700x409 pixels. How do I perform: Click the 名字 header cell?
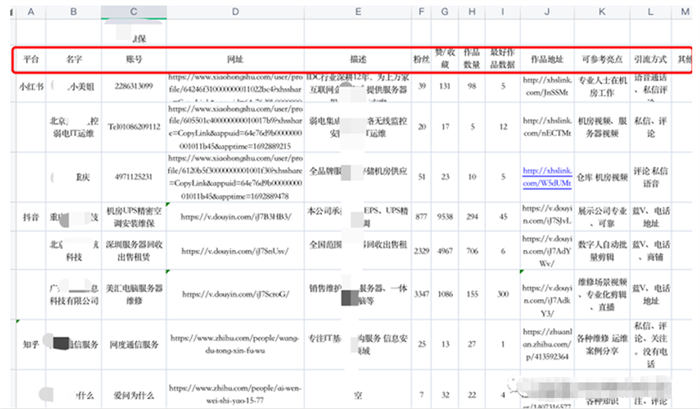pyautogui.click(x=74, y=59)
